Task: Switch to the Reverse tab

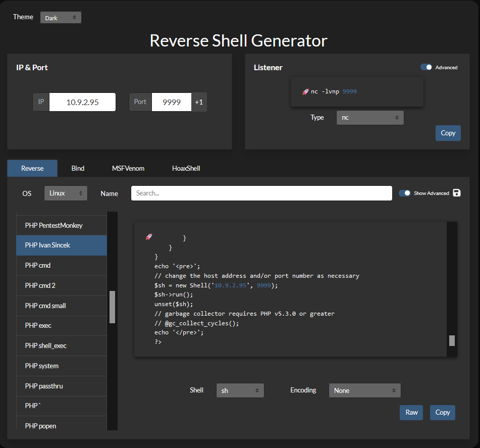Action: (32, 168)
